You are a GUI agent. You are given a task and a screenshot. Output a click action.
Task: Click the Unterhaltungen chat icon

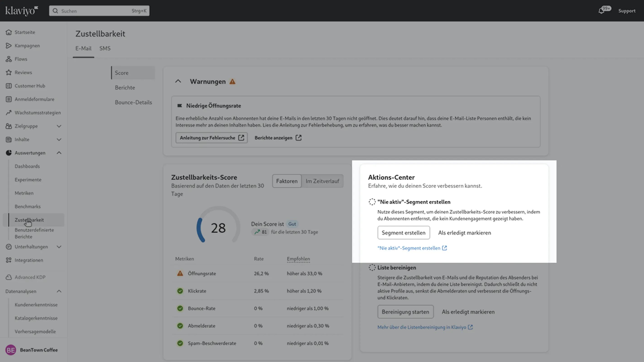tap(9, 247)
